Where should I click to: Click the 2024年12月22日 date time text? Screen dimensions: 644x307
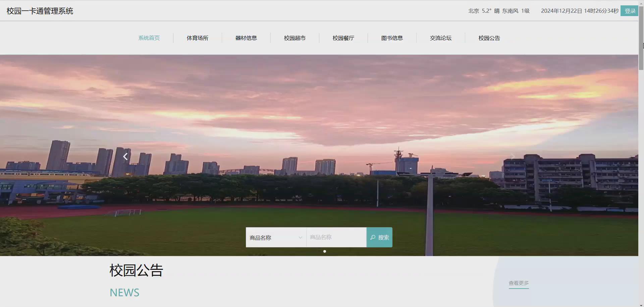click(580, 11)
